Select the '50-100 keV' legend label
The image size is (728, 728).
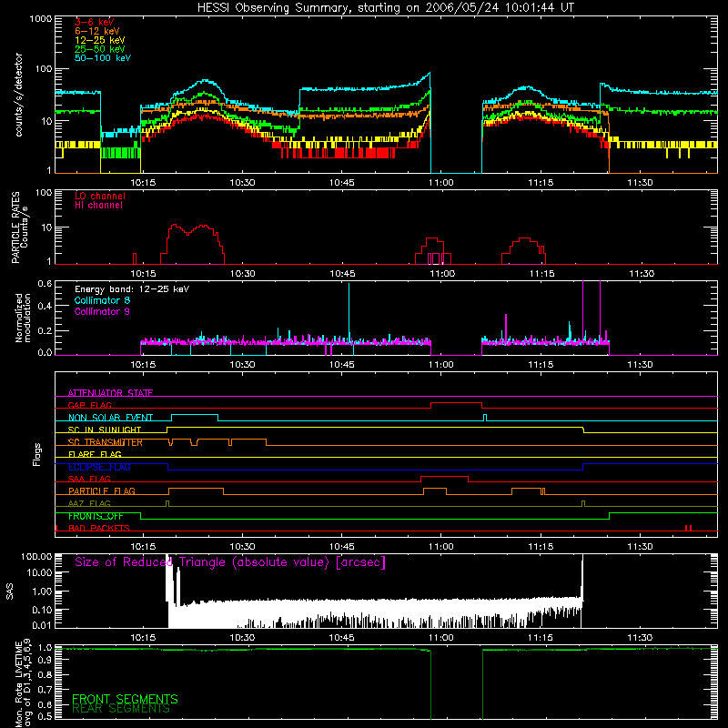102,57
